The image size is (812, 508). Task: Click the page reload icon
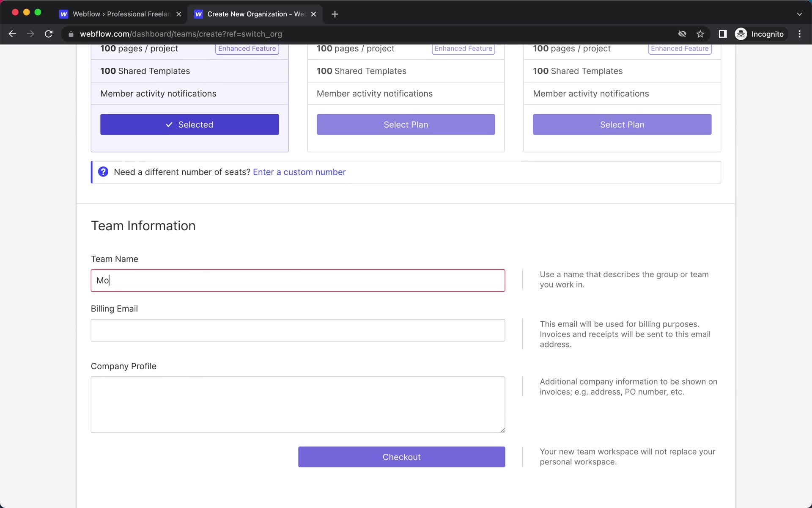[x=49, y=33]
